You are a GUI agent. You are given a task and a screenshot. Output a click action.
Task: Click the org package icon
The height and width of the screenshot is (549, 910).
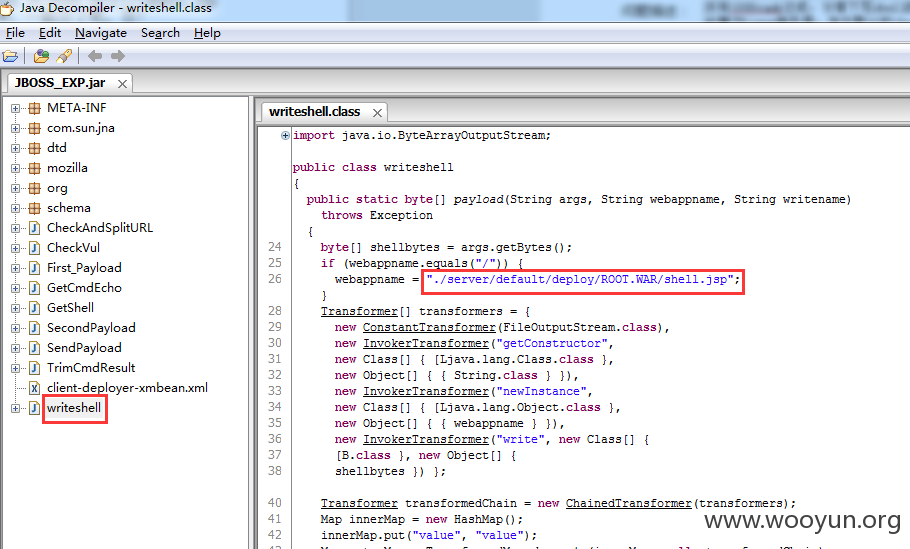pos(35,188)
